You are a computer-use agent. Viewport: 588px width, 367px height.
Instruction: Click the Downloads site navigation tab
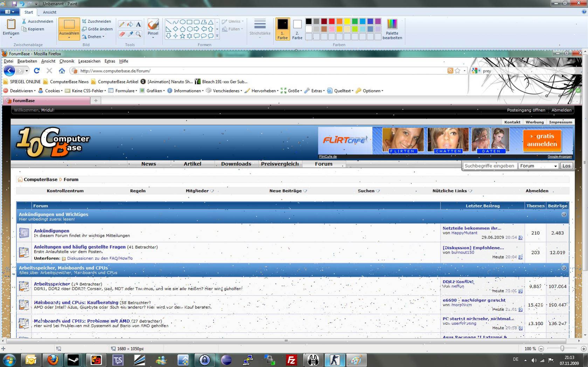236,164
